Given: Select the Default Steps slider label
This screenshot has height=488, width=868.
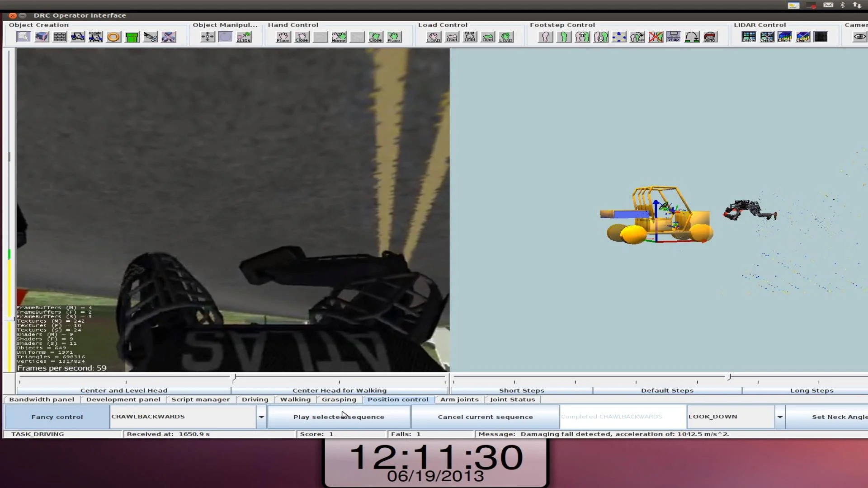Looking at the screenshot, I should point(667,390).
